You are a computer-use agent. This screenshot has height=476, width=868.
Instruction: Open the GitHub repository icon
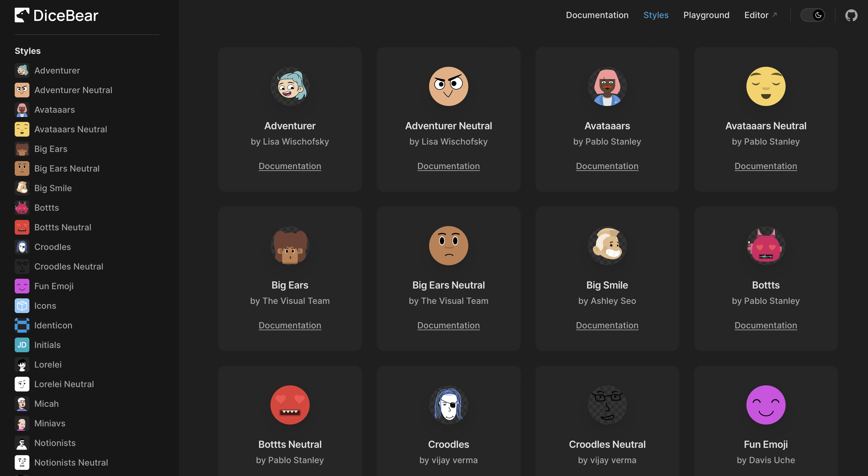click(x=851, y=15)
